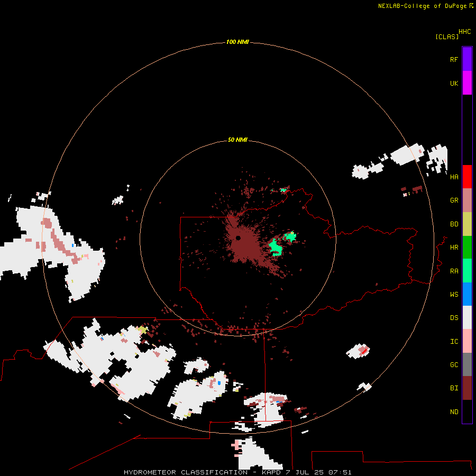The height and width of the screenshot is (476, 476).
Task: Click the radar site center black dot
Action: (238, 238)
